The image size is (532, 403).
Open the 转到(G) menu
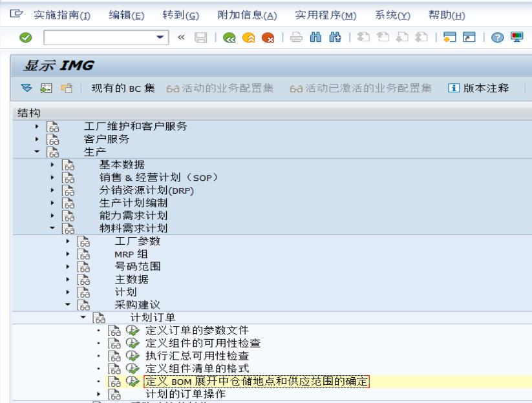[x=180, y=15]
